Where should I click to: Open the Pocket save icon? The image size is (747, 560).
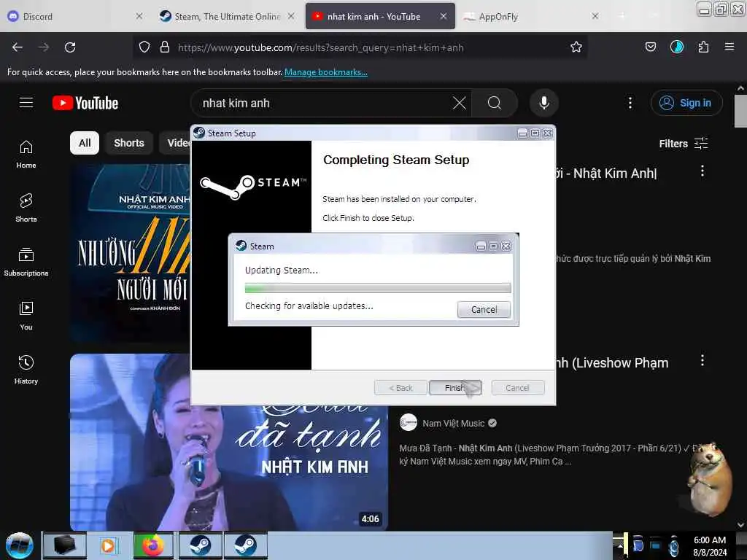point(650,47)
